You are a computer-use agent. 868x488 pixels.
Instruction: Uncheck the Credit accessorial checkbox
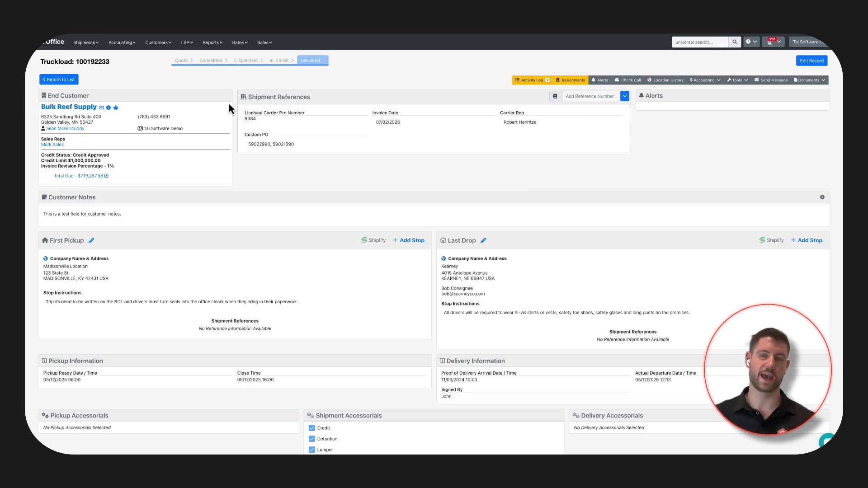click(x=312, y=428)
